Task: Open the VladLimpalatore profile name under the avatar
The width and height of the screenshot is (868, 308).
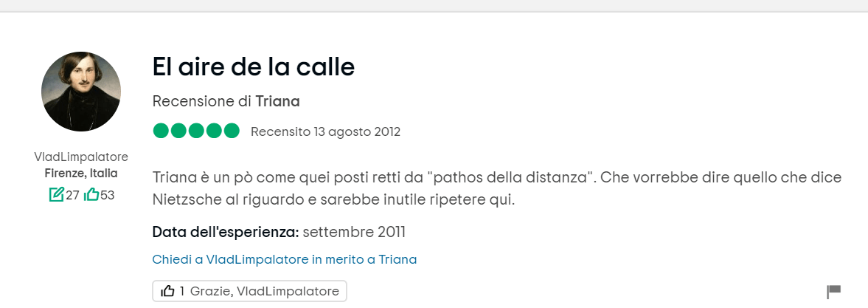Action: (x=81, y=157)
